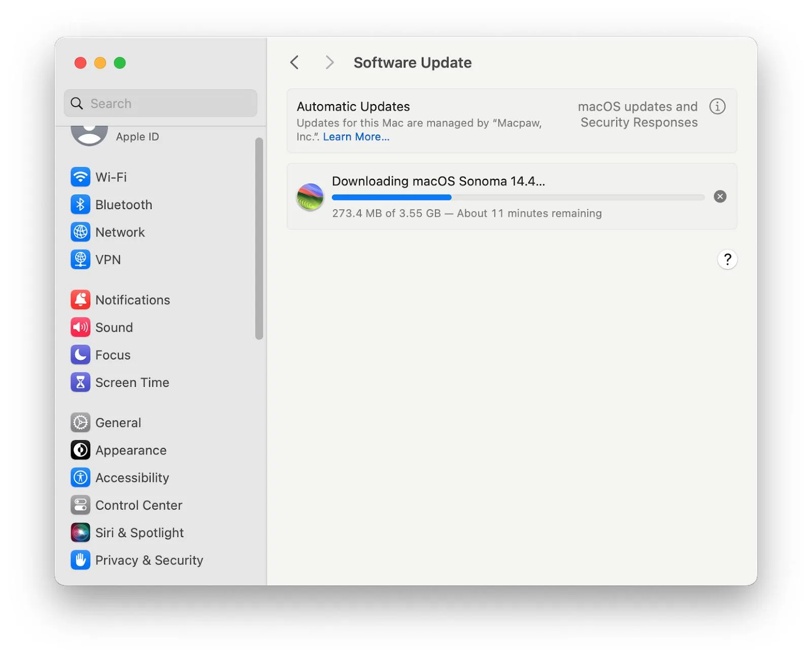Select the Privacy & Security label

coord(149,560)
